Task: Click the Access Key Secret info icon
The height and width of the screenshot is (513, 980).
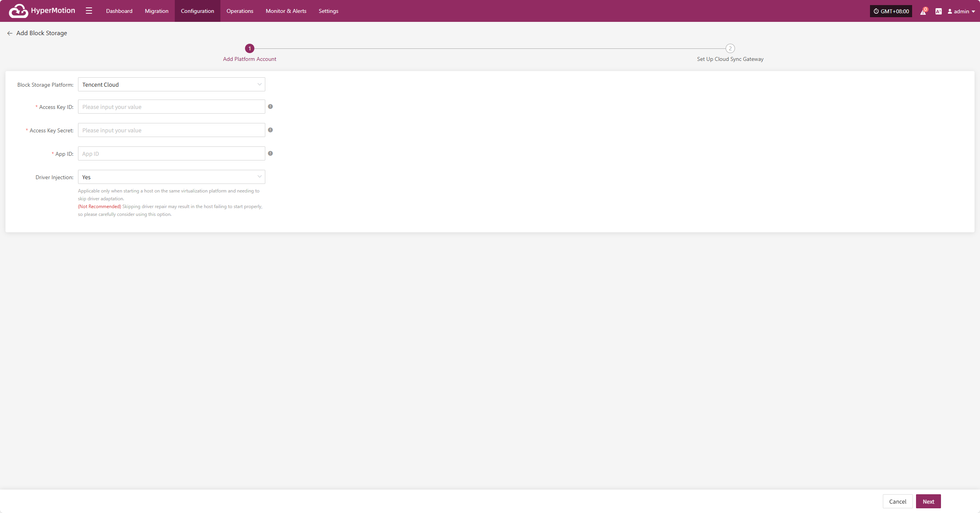Action: coord(270,130)
